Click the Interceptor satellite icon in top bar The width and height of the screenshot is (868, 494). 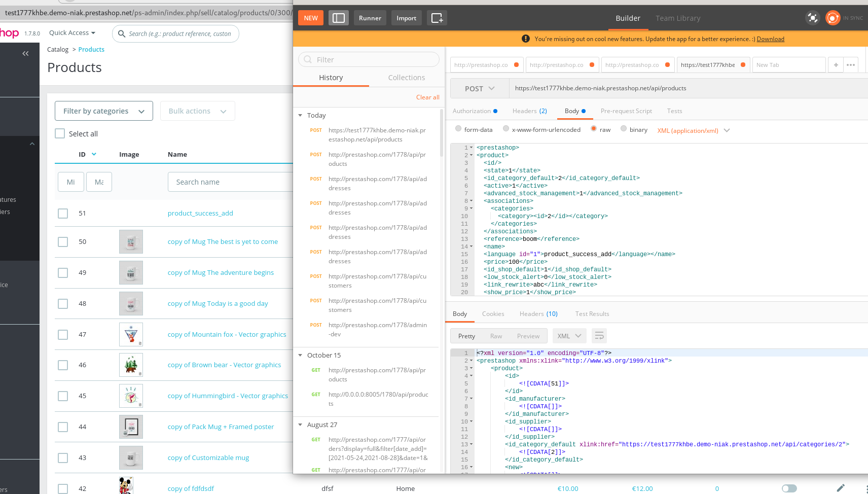click(813, 18)
